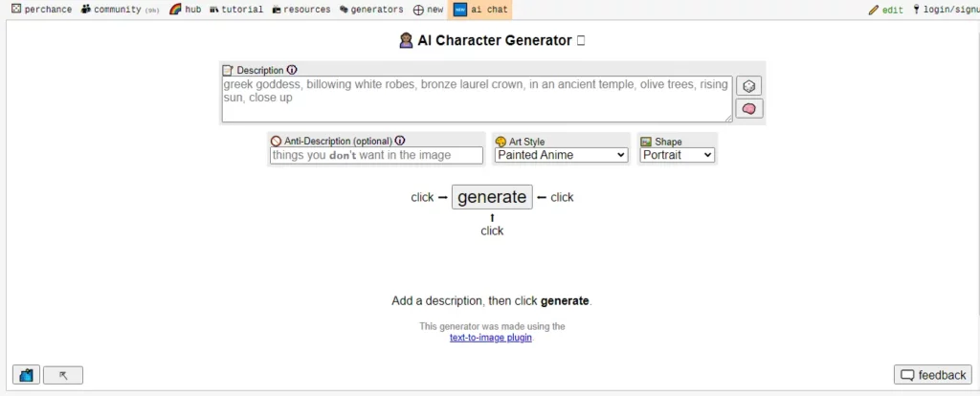Click the up-left arrow button

(x=62, y=375)
